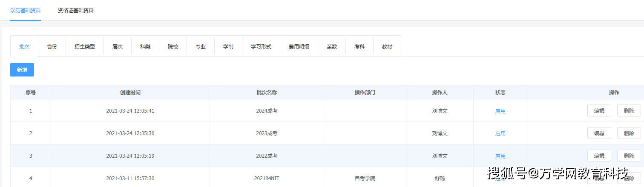Switch to 招生类型 sub-tab
This screenshot has width=644, height=187.
click(85, 47)
